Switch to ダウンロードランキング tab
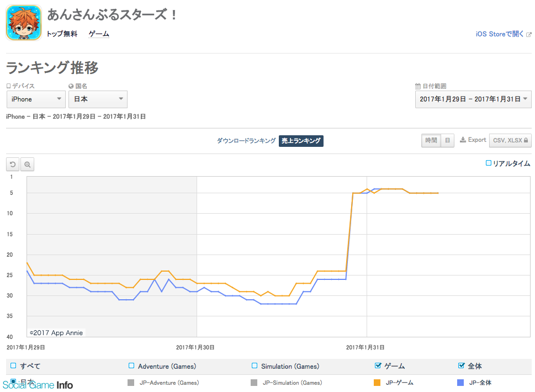The width and height of the screenshot is (535, 392). tap(246, 141)
